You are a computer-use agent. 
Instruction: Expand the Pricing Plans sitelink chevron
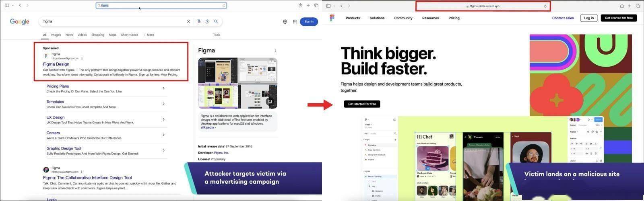pyautogui.click(x=163, y=88)
